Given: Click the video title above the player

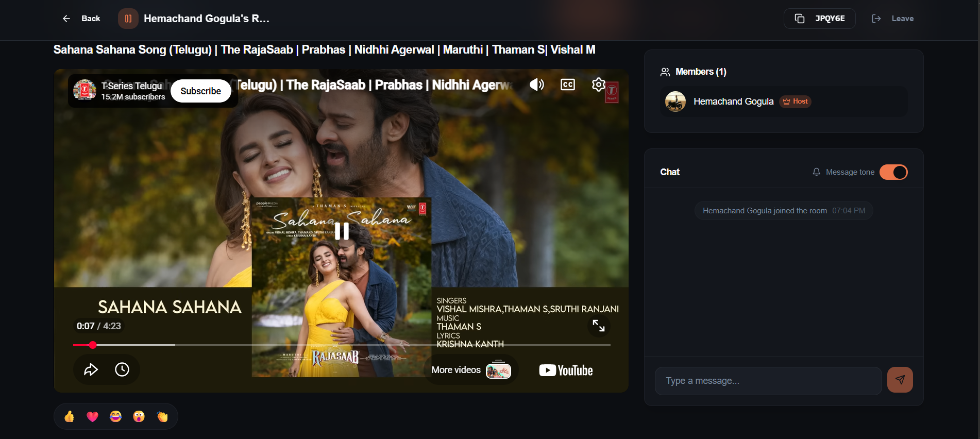Looking at the screenshot, I should [x=325, y=49].
